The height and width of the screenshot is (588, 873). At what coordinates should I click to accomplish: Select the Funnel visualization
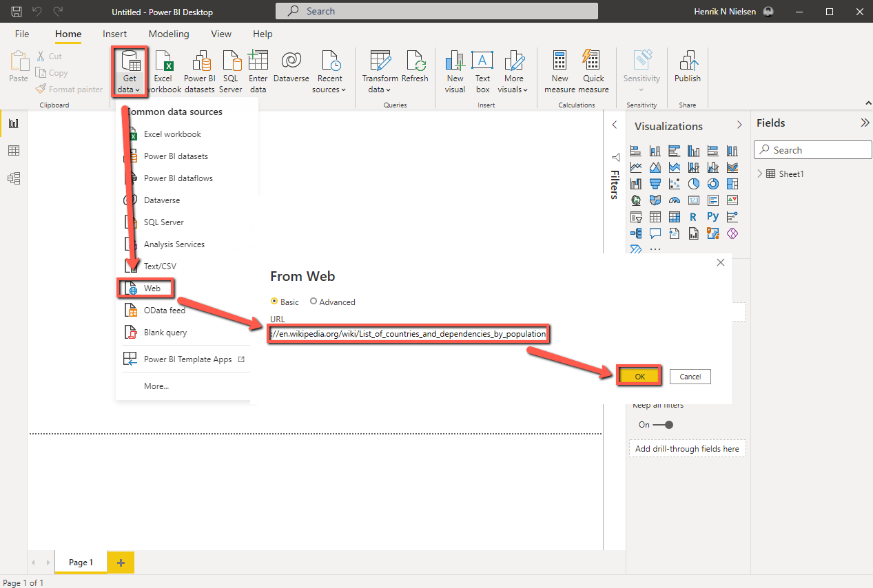point(655,184)
